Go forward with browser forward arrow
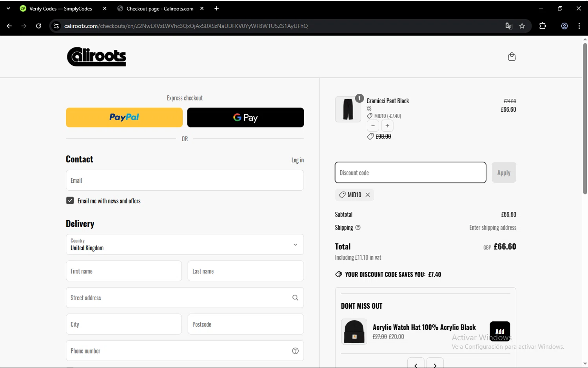 24,26
